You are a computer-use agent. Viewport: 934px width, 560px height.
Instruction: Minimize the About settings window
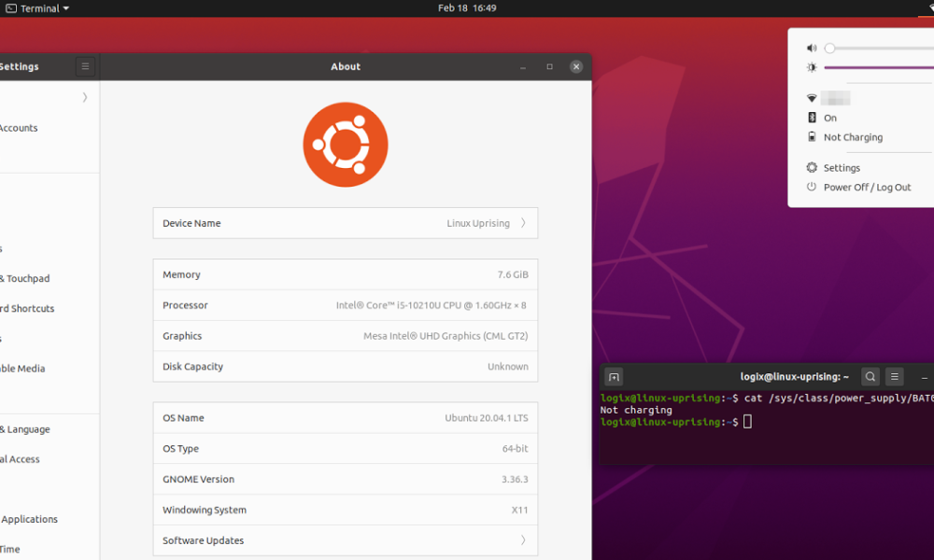523,66
